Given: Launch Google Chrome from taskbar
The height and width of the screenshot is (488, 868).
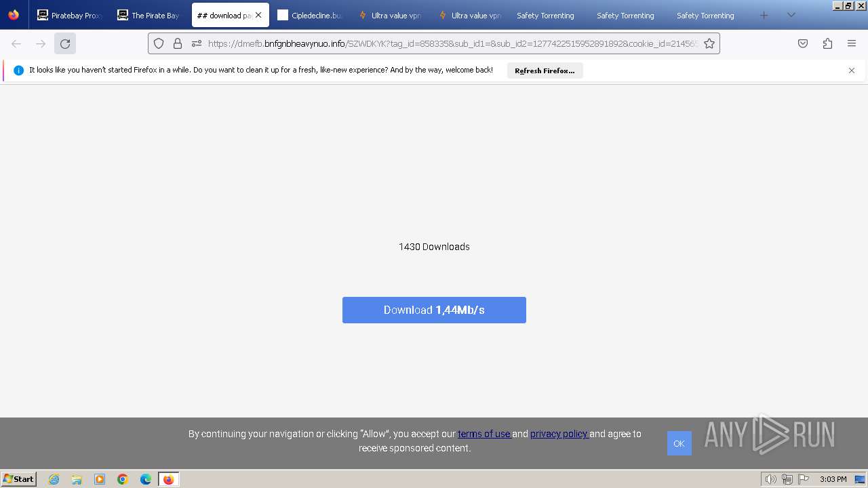Looking at the screenshot, I should click(x=123, y=479).
